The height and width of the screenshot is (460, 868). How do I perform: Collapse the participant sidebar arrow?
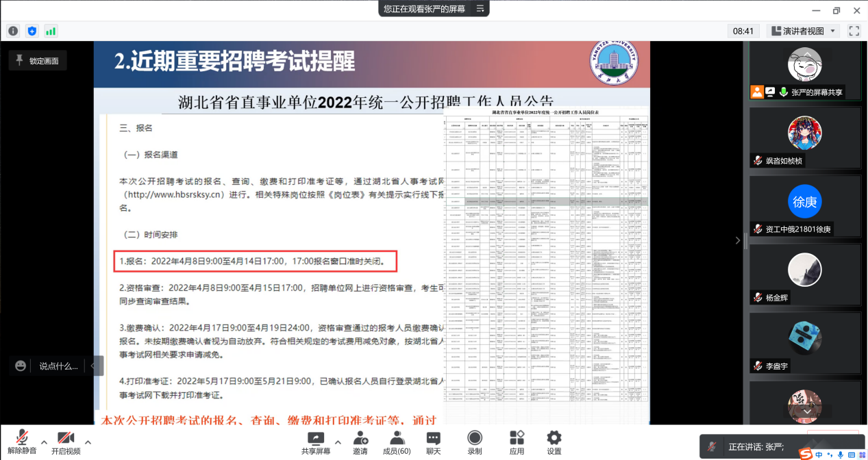736,240
